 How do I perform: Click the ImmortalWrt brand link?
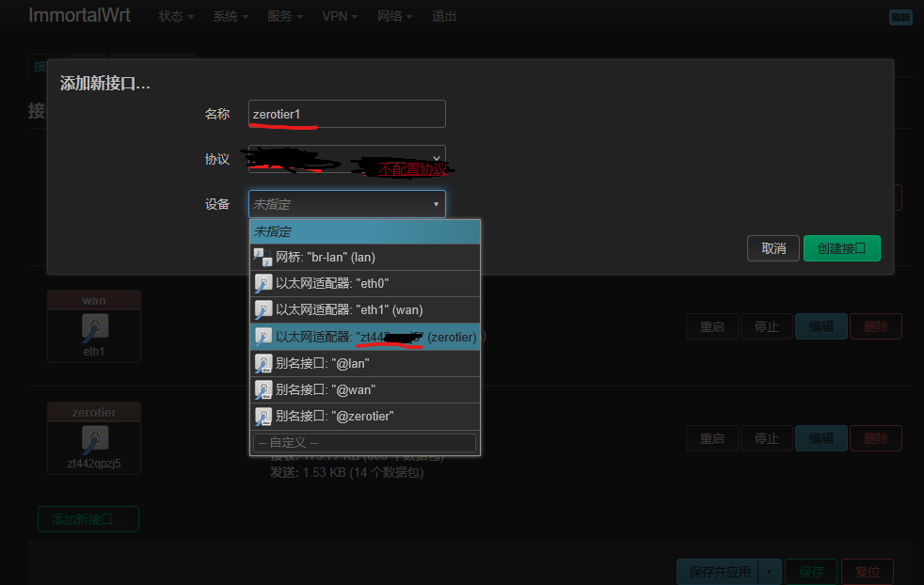click(x=80, y=15)
